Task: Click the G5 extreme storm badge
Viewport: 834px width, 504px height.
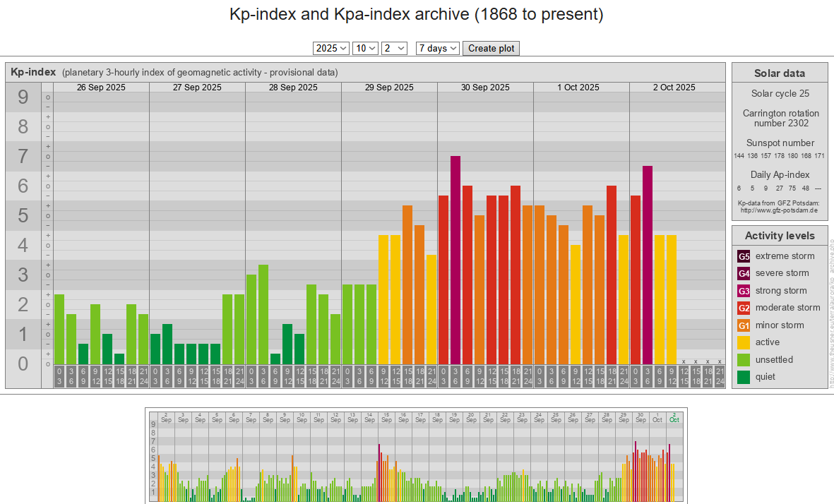Action: click(x=744, y=256)
